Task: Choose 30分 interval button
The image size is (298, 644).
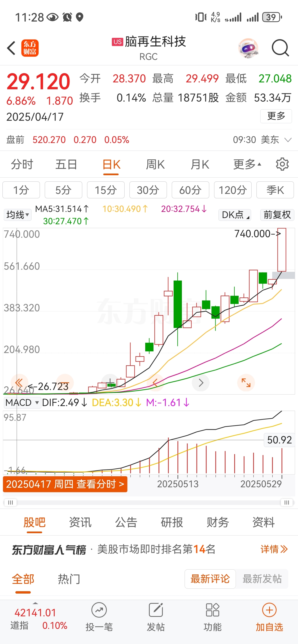Action: click(148, 190)
